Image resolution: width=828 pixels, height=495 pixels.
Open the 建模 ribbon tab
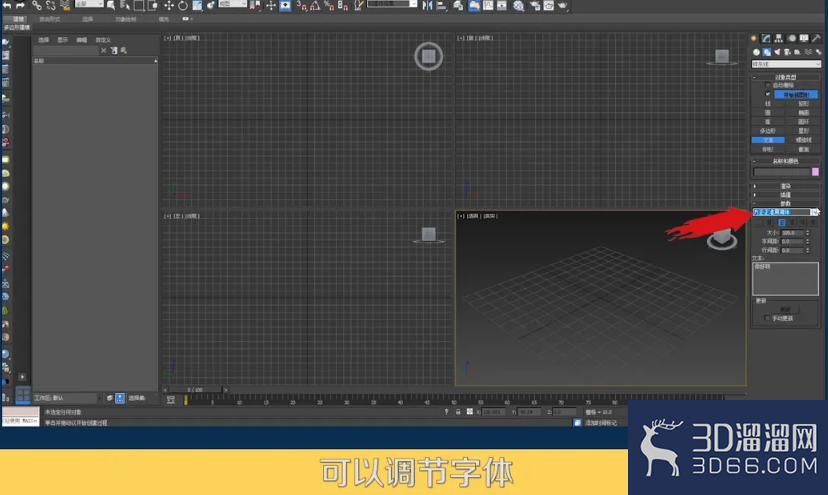click(x=18, y=19)
